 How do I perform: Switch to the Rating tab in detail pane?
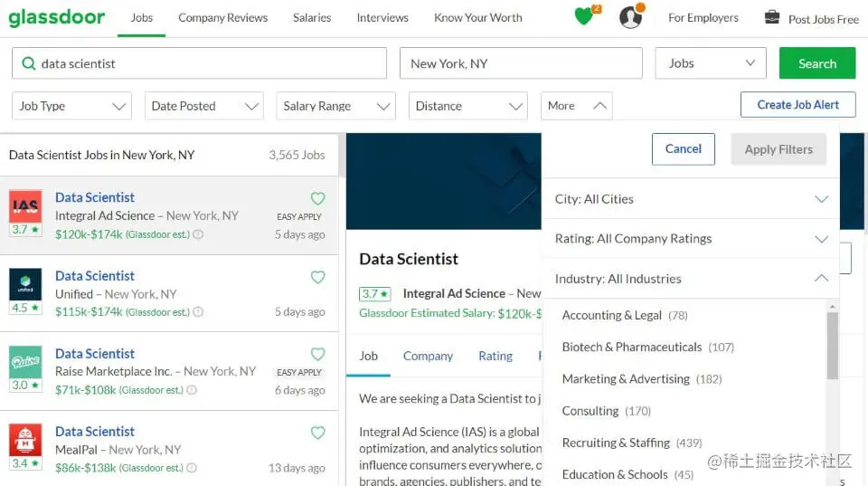point(495,357)
